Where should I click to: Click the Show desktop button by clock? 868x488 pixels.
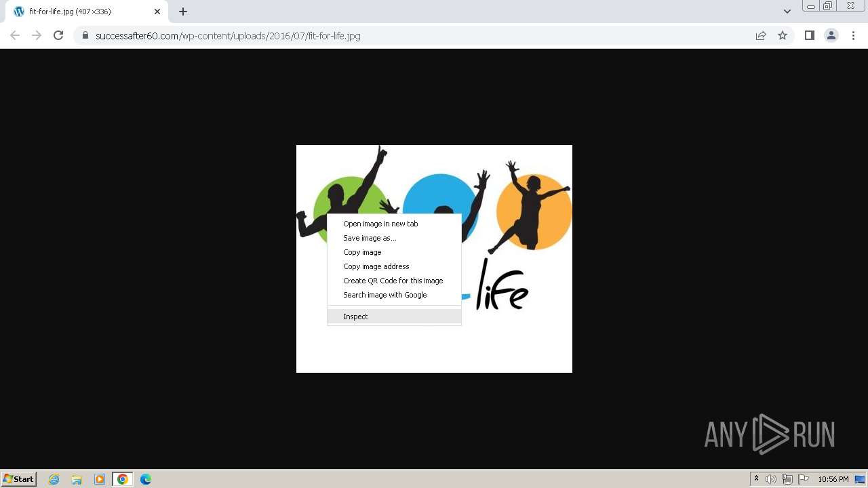(860, 479)
